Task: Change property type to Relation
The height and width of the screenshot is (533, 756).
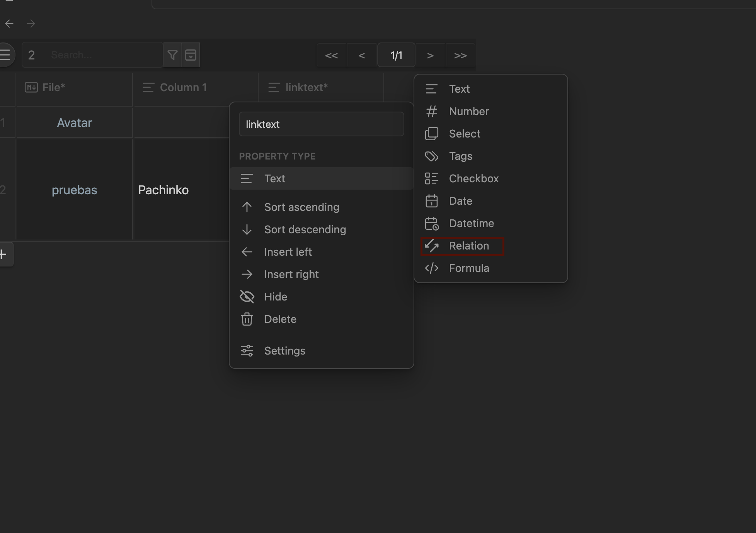Action: (x=468, y=246)
